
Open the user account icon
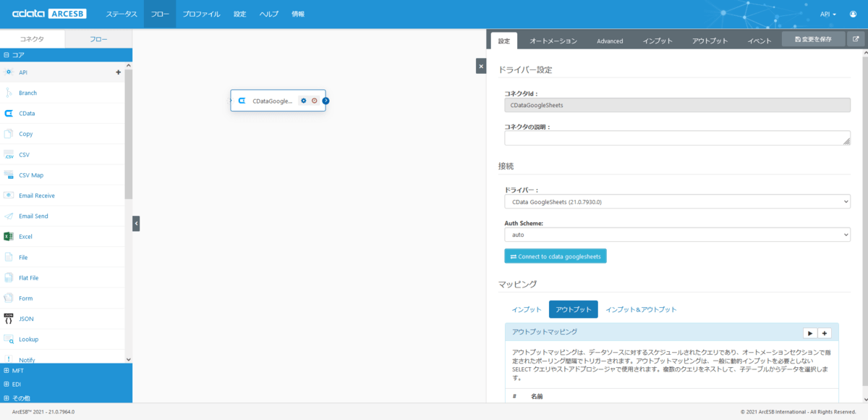854,14
